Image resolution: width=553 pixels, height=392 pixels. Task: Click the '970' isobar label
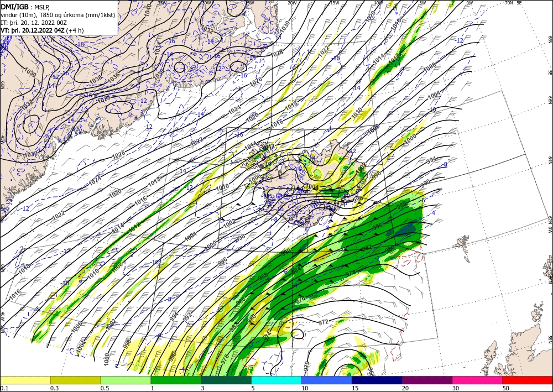pos(306,365)
